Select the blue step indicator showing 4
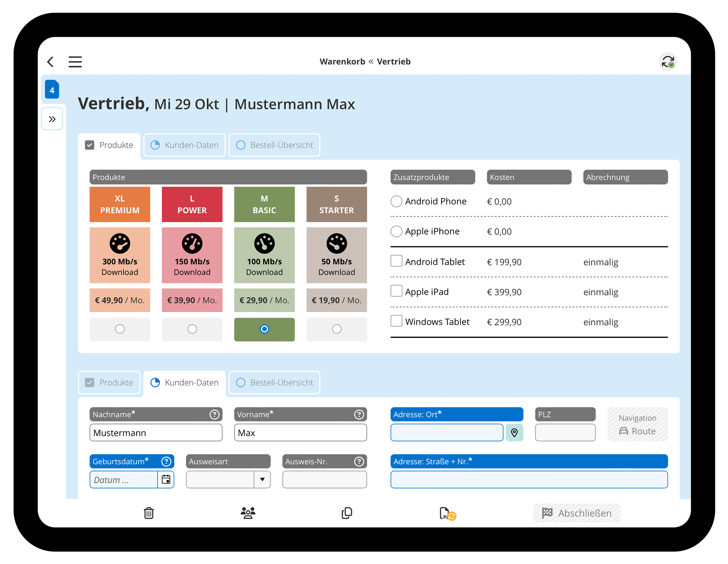 [52, 90]
